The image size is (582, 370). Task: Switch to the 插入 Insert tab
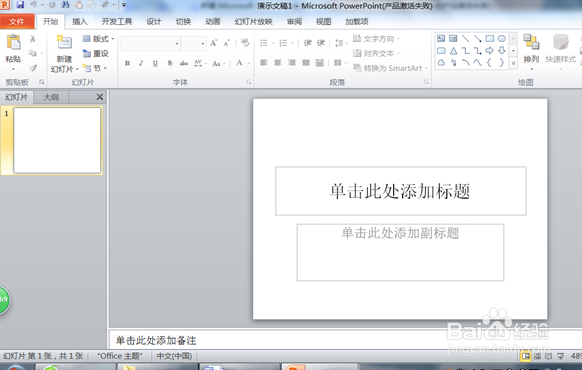80,22
